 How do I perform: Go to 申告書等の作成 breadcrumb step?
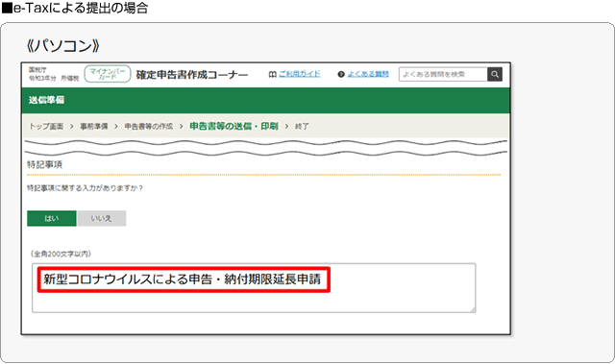coord(149,126)
